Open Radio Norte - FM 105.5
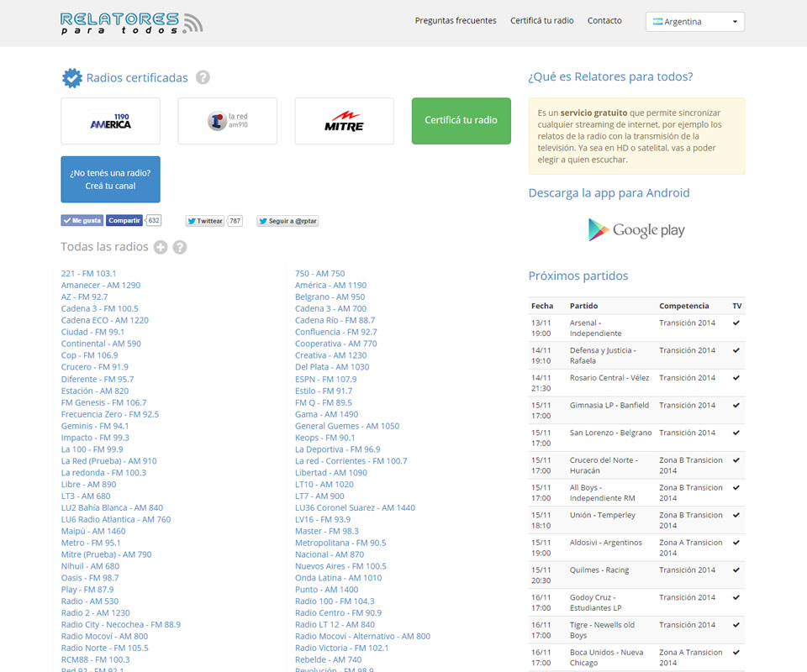Screen dimensions: 807x672 (104, 648)
